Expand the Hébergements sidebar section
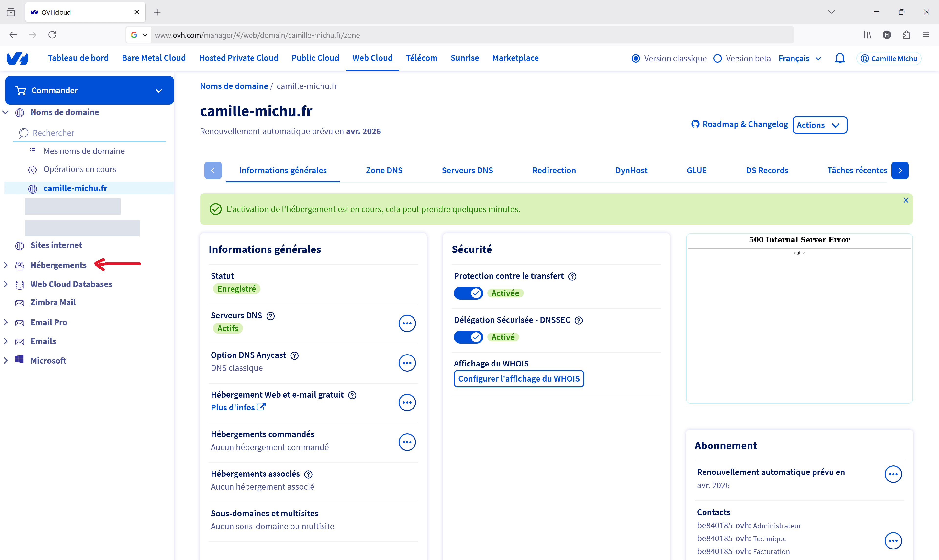Image resolution: width=939 pixels, height=560 pixels. tap(6, 265)
